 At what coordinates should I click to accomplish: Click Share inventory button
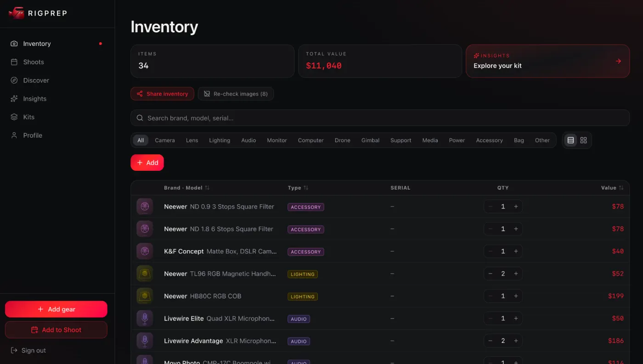[162, 94]
